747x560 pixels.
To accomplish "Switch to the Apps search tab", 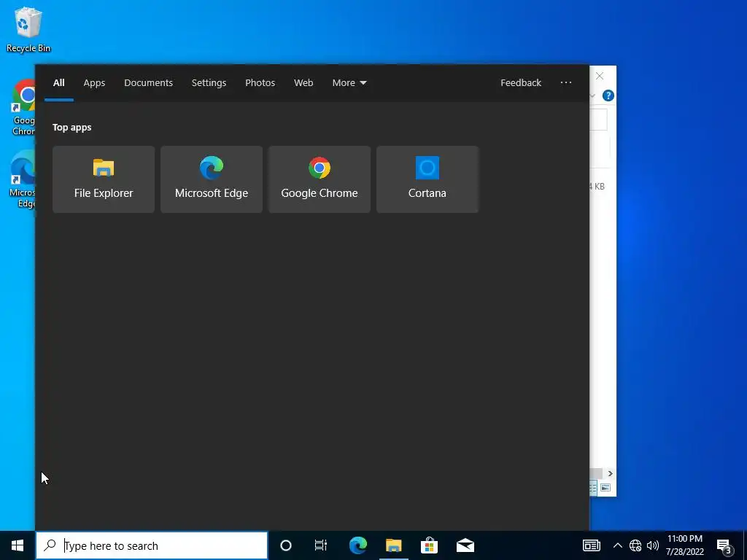I will (x=94, y=83).
